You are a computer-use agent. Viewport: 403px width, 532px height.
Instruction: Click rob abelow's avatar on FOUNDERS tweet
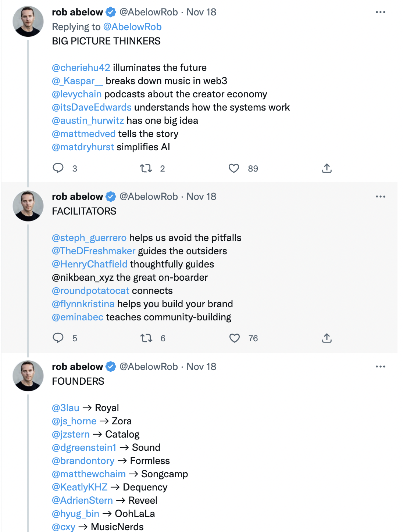[x=28, y=375]
